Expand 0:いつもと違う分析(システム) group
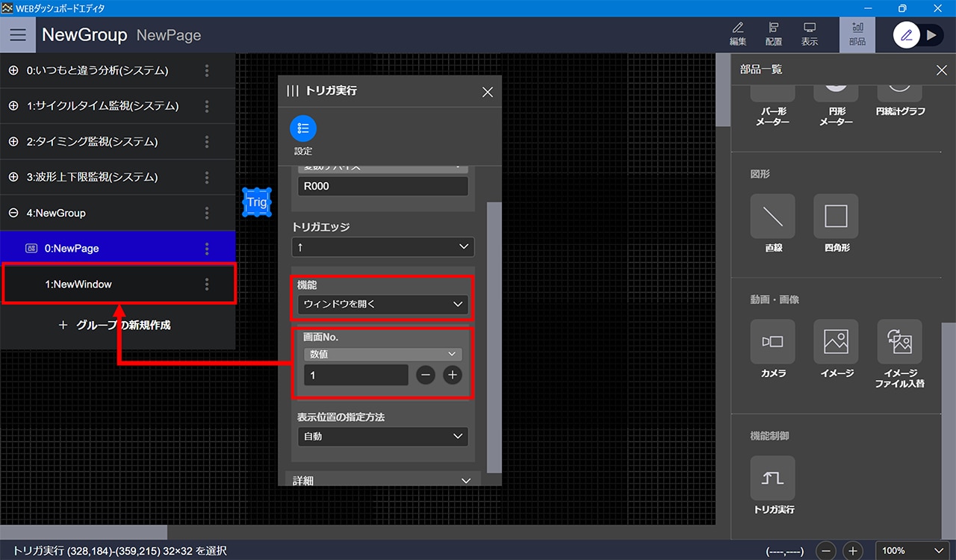Image resolution: width=956 pixels, height=560 pixels. (13, 71)
